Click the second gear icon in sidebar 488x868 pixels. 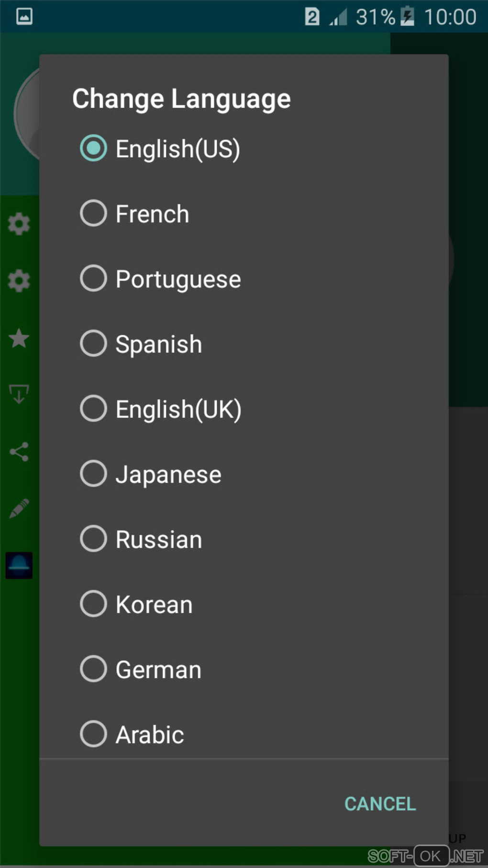(x=19, y=281)
